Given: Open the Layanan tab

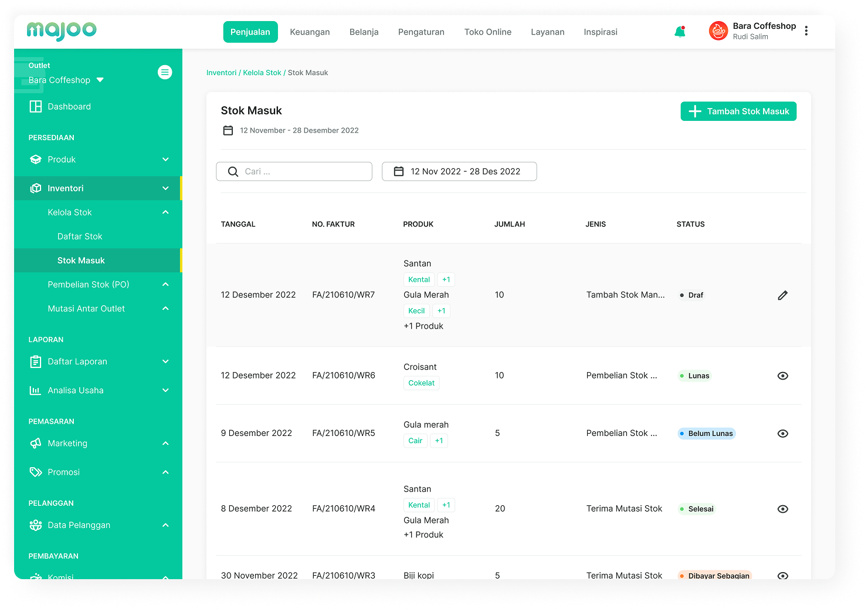Looking at the screenshot, I should point(548,32).
